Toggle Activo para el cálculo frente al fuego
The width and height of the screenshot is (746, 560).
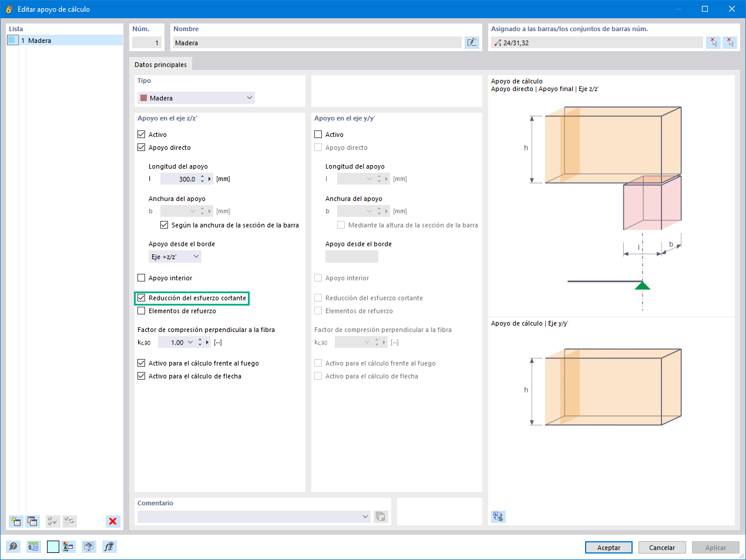[x=142, y=363]
